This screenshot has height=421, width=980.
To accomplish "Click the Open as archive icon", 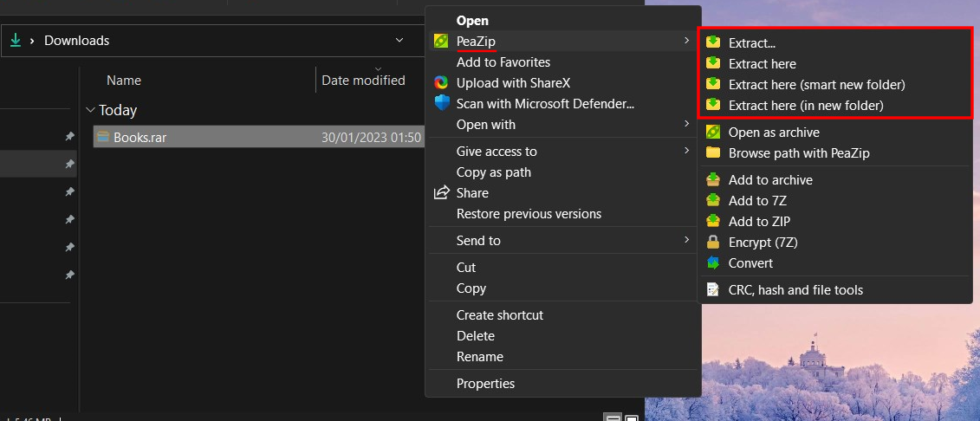I will (713, 133).
